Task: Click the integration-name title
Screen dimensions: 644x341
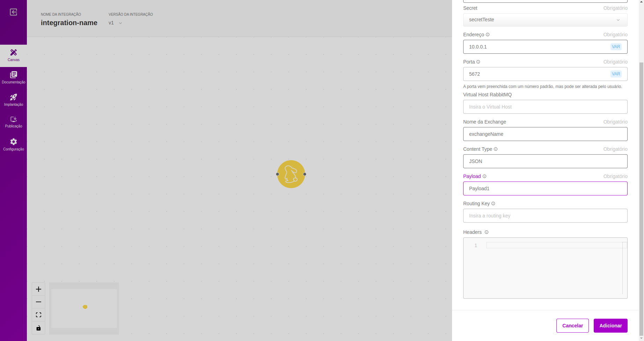Action: [69, 23]
